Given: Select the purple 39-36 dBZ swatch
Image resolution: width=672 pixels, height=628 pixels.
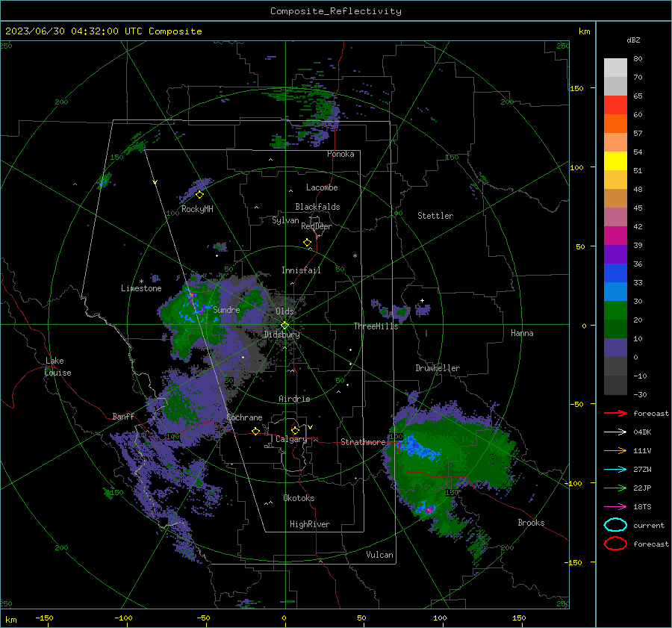Looking at the screenshot, I should [615, 254].
